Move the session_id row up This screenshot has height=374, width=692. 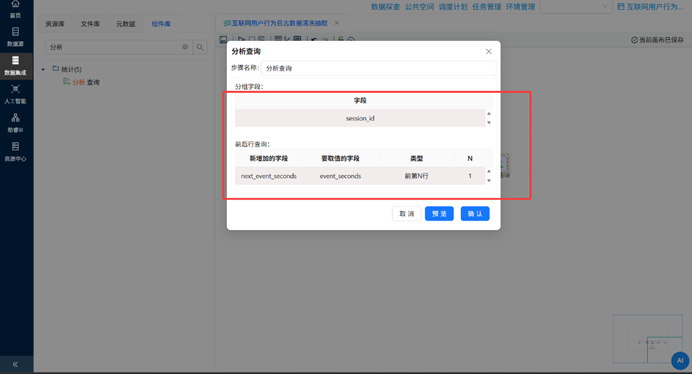coord(489,113)
